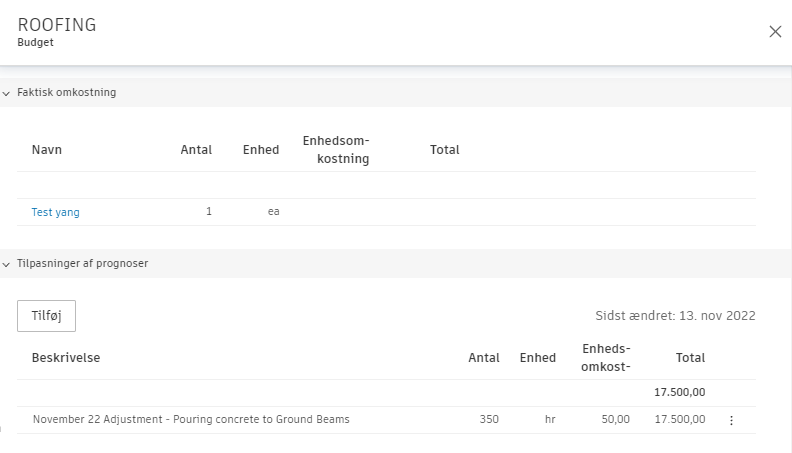This screenshot has width=792, height=453.
Task: Select the November 22 Adjustment description cell
Action: pos(191,420)
